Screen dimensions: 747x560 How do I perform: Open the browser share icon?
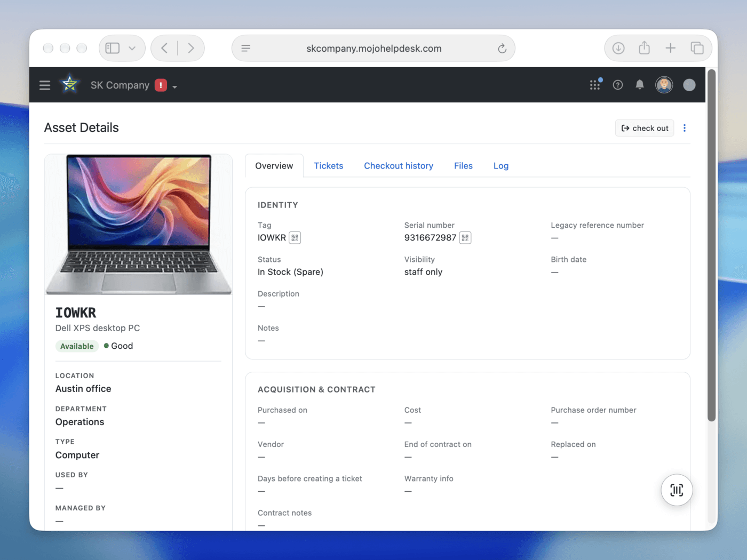pyautogui.click(x=645, y=48)
